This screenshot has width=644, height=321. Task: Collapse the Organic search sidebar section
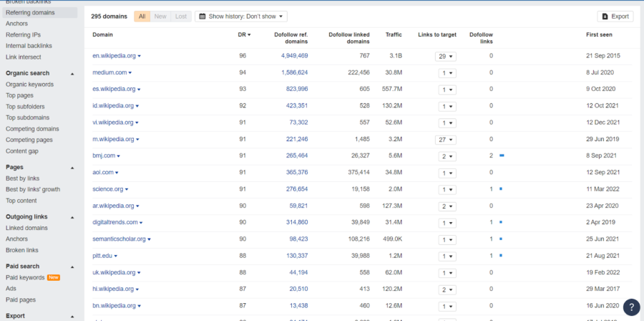coord(73,74)
